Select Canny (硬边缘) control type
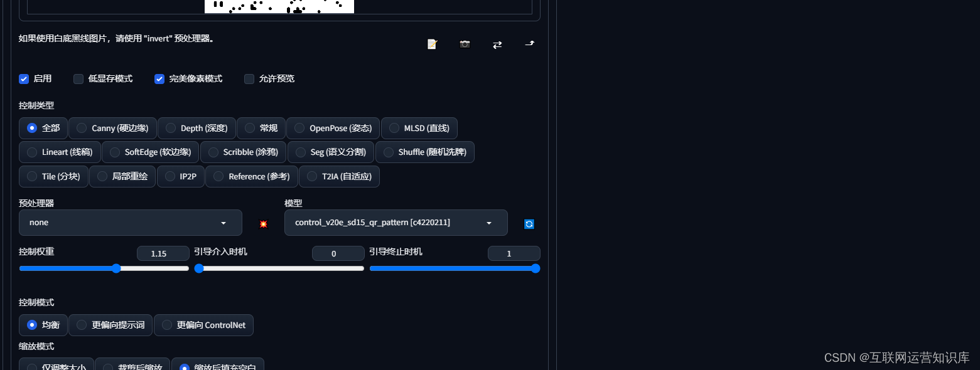This screenshot has width=980, height=370. [112, 128]
